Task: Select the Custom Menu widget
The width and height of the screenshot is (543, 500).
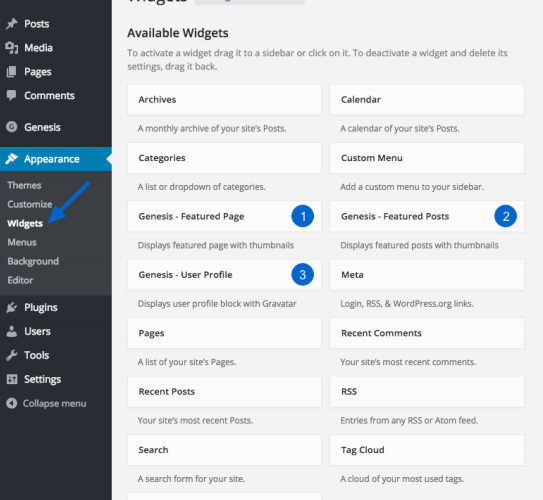Action: (427, 158)
